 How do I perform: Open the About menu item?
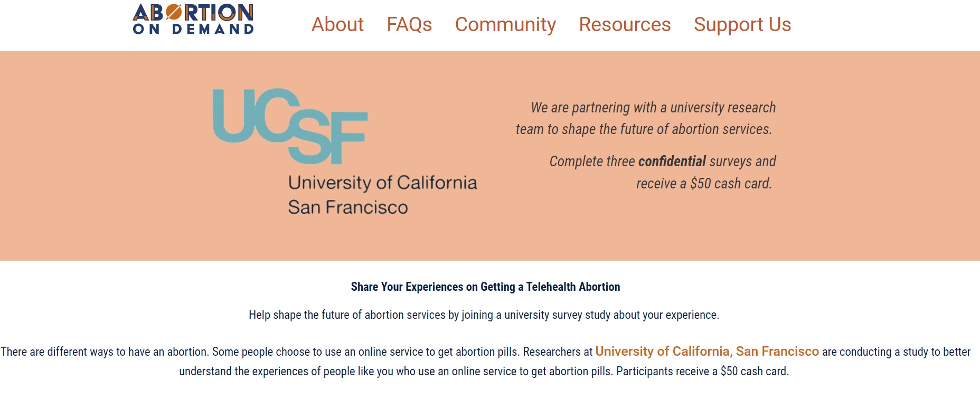pyautogui.click(x=337, y=24)
